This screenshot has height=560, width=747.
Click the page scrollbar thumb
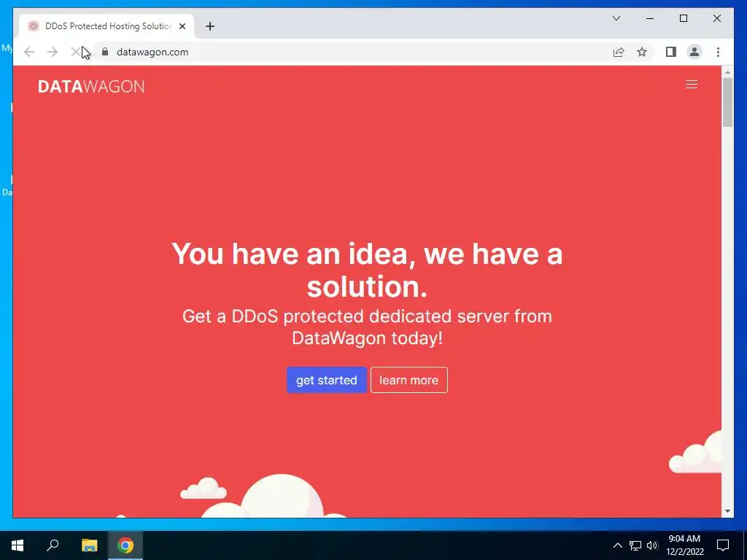point(727,102)
